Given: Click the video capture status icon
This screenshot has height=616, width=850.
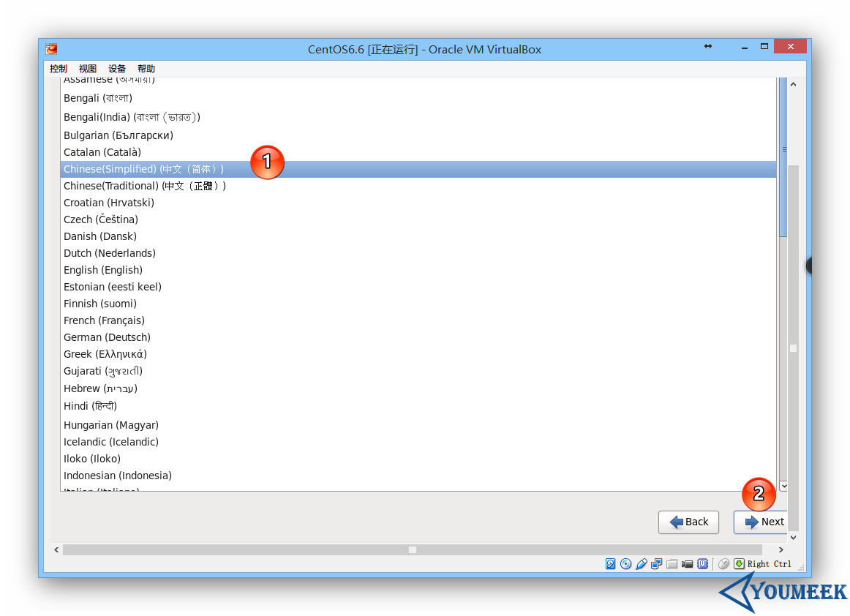Looking at the screenshot, I should [688, 563].
